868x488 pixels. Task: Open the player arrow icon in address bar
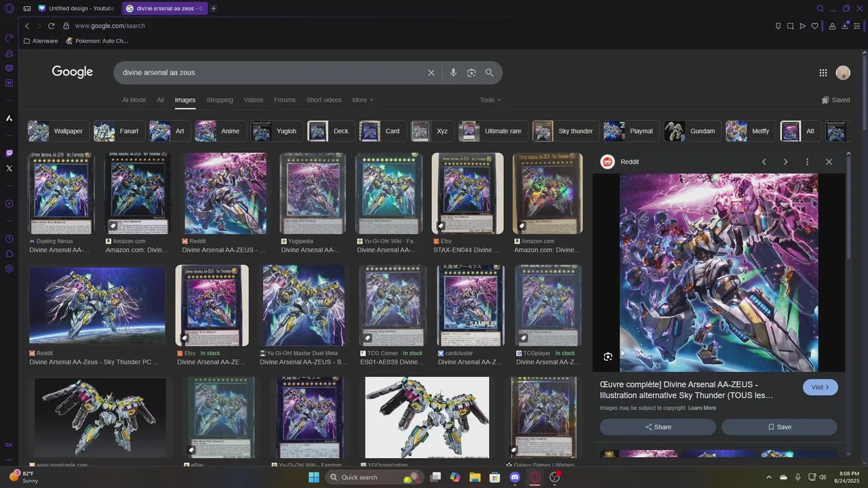pos(802,26)
